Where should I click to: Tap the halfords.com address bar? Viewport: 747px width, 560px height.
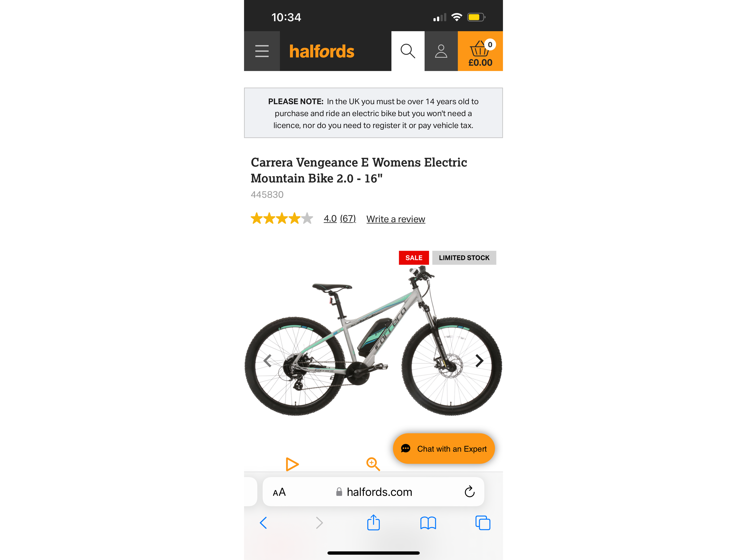tap(373, 492)
